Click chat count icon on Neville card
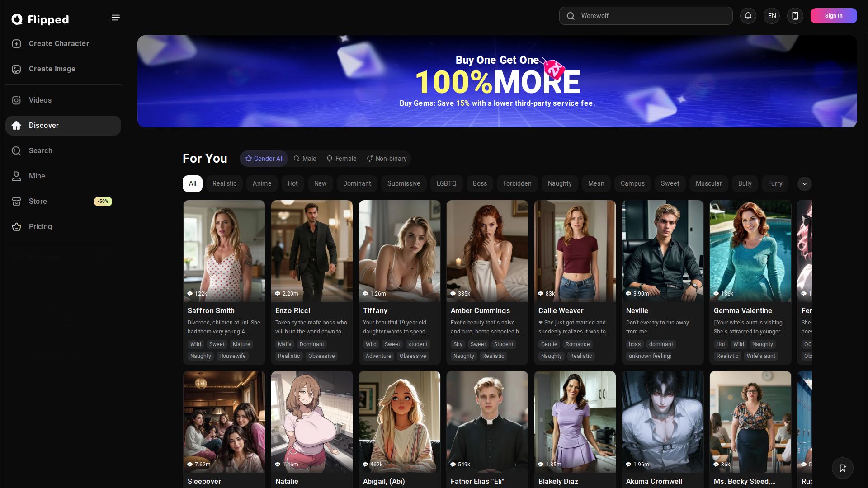Image resolution: width=868 pixels, height=488 pixels. pyautogui.click(x=628, y=294)
